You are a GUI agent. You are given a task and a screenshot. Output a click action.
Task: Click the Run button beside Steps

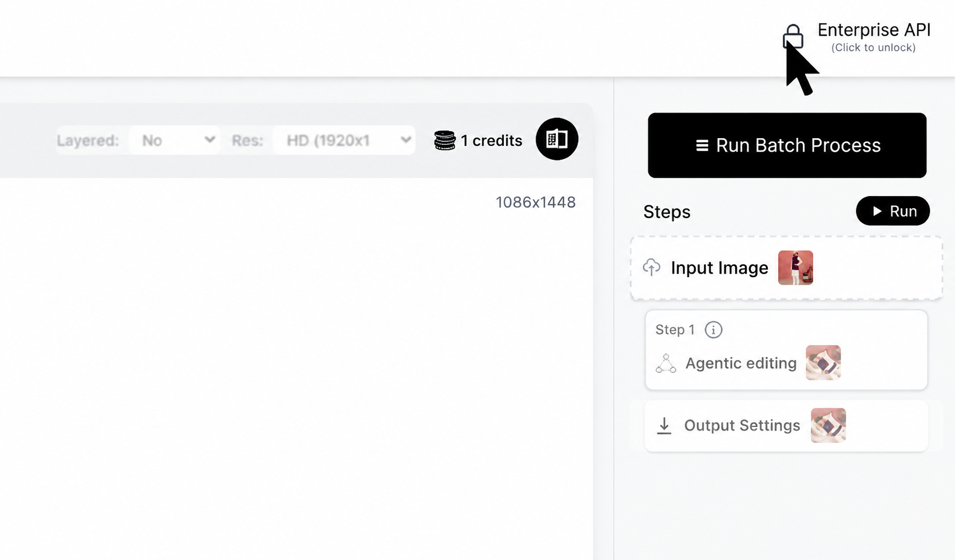[x=893, y=211]
